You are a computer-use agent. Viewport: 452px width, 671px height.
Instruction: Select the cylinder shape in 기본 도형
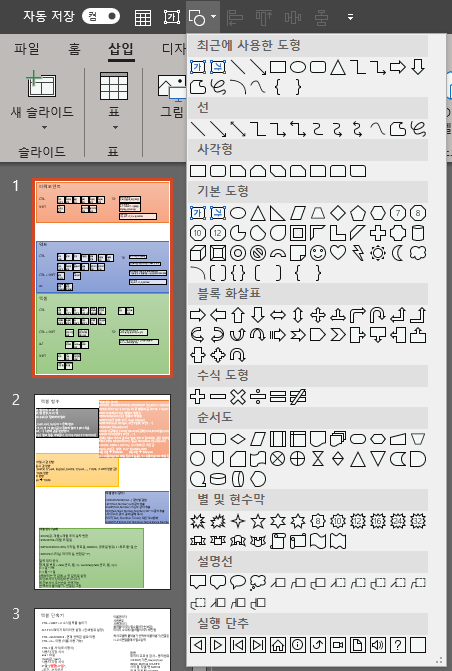coord(418,233)
